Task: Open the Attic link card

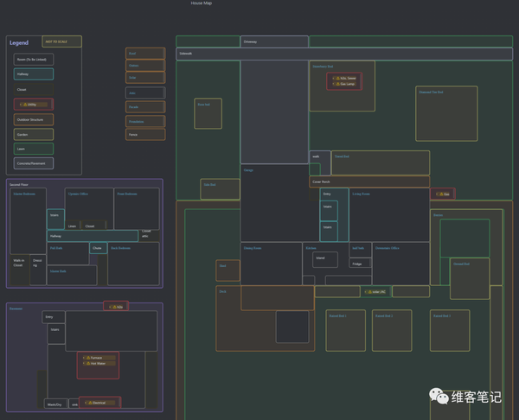Action: click(145, 93)
